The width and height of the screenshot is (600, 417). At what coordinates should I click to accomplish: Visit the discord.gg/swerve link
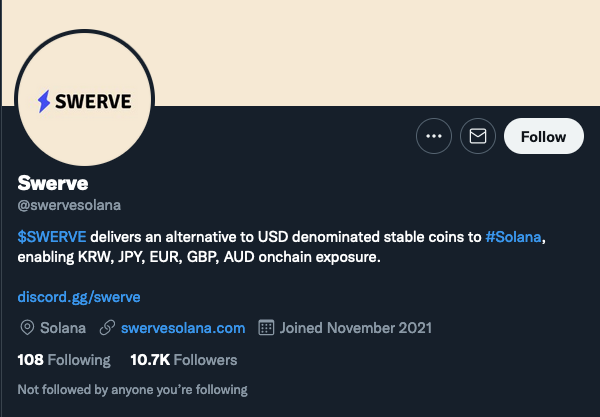coord(79,296)
